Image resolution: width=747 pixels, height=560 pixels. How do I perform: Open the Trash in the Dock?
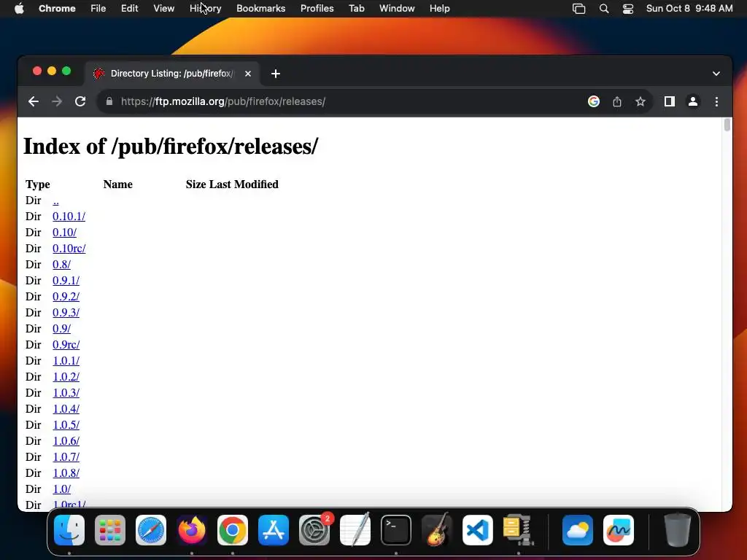678,530
